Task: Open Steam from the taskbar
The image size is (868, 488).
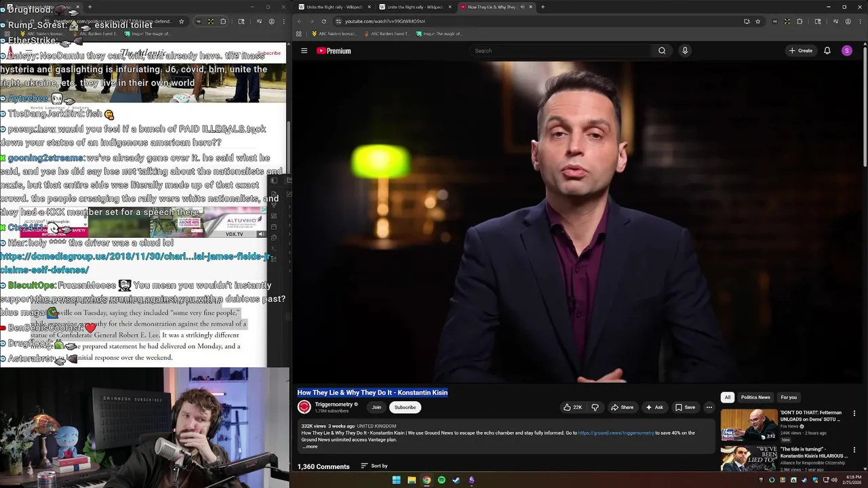Action: (x=456, y=480)
